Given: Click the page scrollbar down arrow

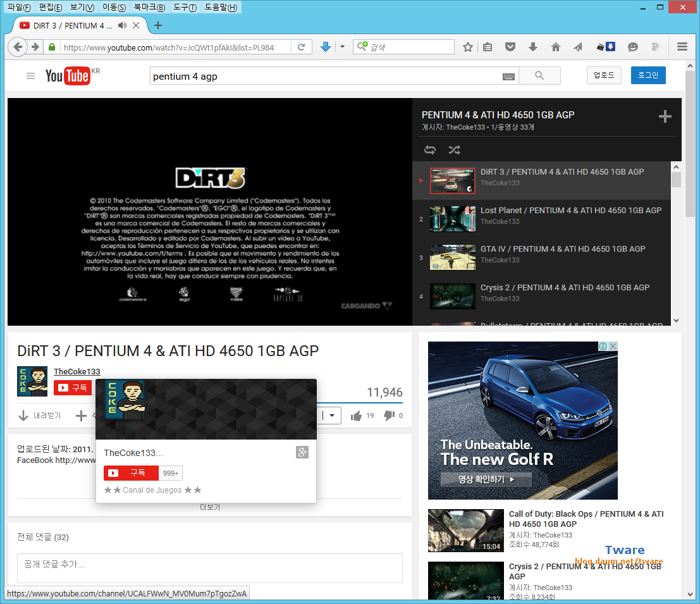Looking at the screenshot, I should click(x=690, y=594).
